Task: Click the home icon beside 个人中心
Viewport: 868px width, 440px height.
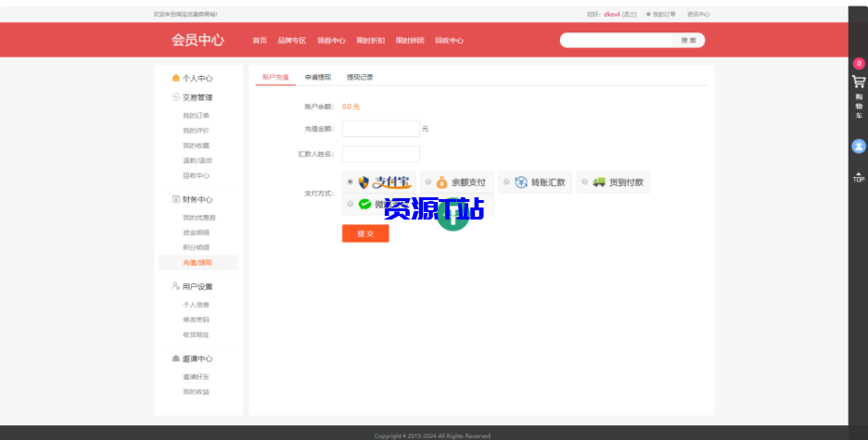Action: [x=175, y=78]
